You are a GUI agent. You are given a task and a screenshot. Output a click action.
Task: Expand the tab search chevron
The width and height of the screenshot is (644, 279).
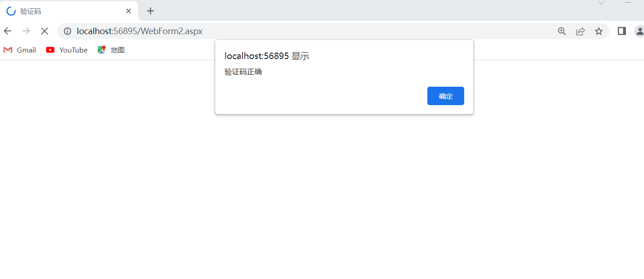click(x=602, y=3)
